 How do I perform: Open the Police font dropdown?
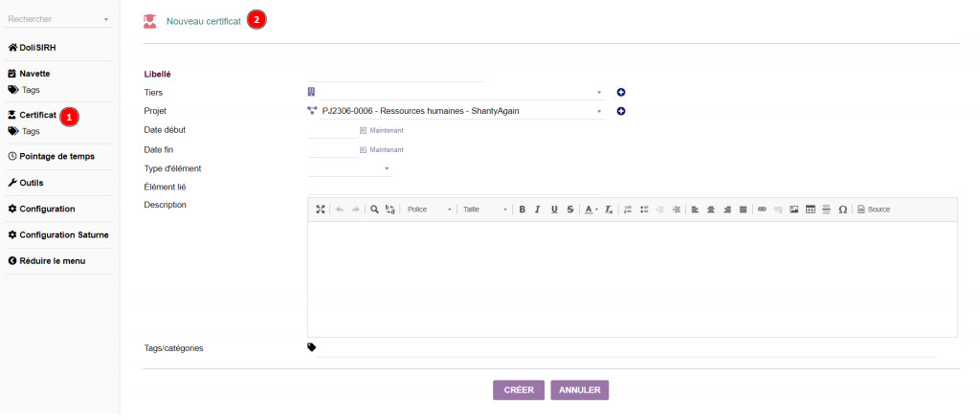tap(429, 210)
